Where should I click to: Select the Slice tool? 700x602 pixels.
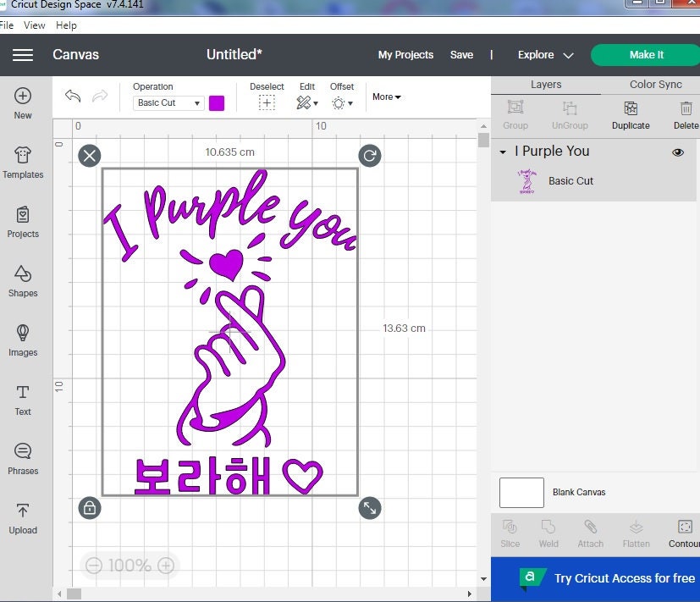[x=510, y=533]
